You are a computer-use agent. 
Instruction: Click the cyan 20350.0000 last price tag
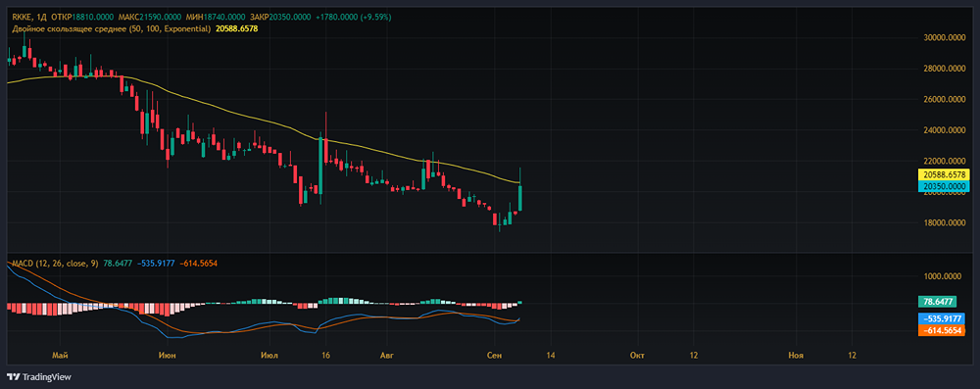tap(945, 186)
